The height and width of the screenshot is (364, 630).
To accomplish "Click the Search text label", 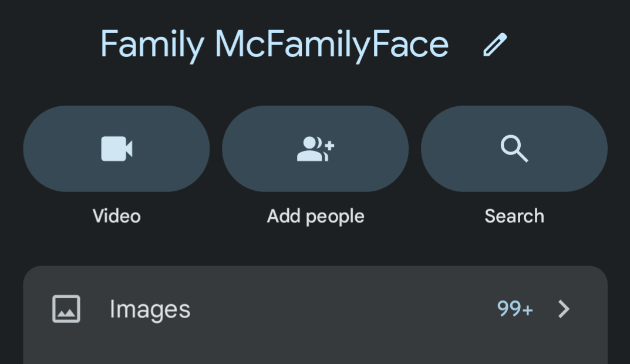I will point(514,216).
